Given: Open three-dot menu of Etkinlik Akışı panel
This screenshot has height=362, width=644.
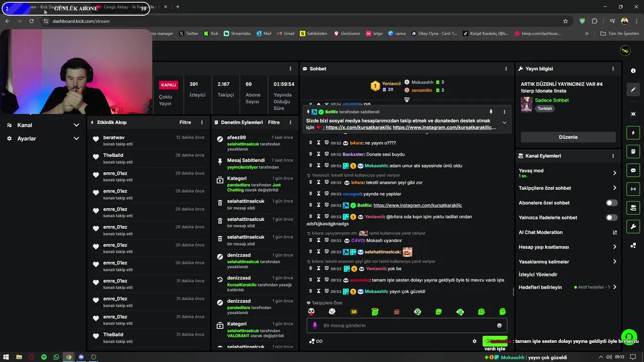Looking at the screenshot, I should (x=202, y=122).
